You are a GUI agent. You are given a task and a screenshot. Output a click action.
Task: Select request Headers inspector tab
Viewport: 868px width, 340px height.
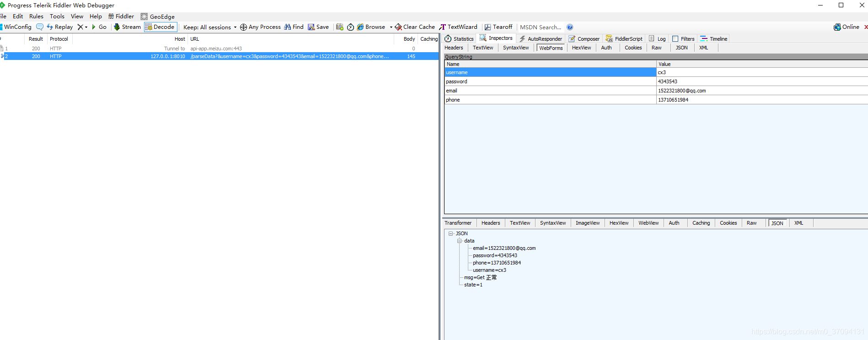tap(454, 48)
